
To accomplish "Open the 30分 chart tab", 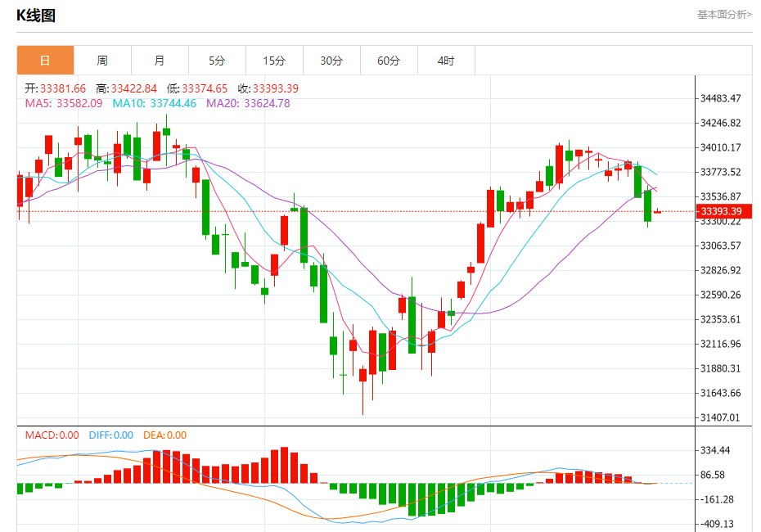I will [331, 61].
